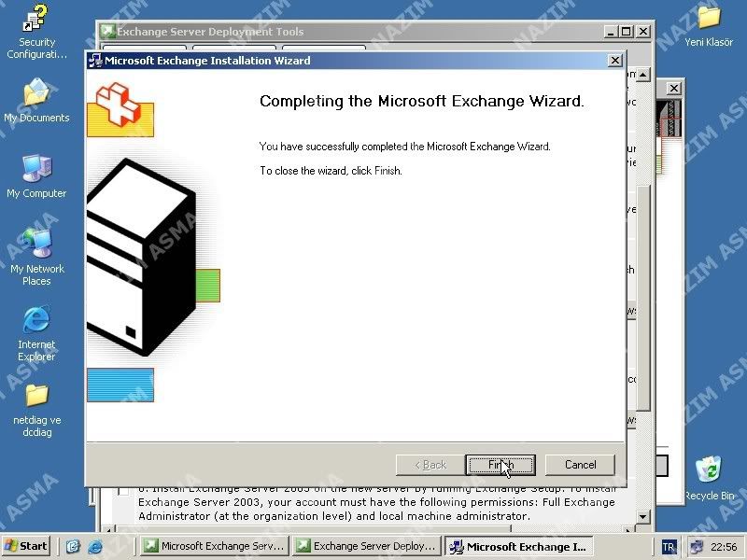Open the Recycle Bin icon
The width and height of the screenshot is (747, 560).
point(709,478)
